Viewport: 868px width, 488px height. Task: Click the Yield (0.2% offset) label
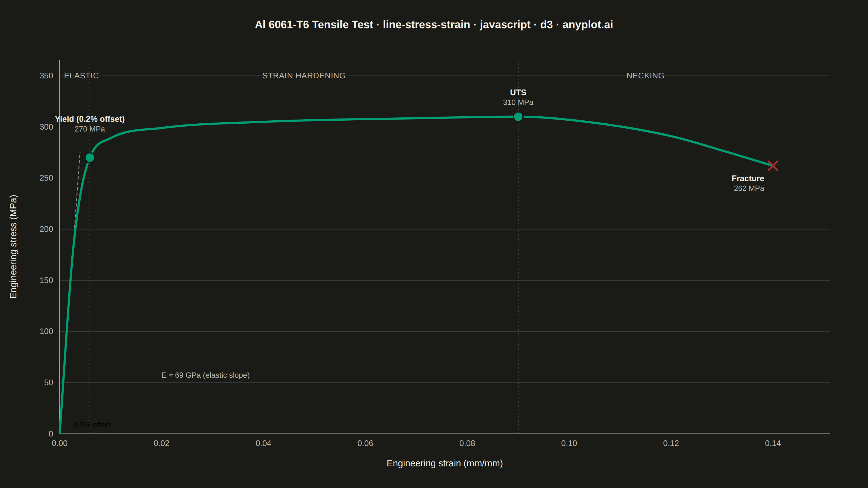(x=90, y=119)
